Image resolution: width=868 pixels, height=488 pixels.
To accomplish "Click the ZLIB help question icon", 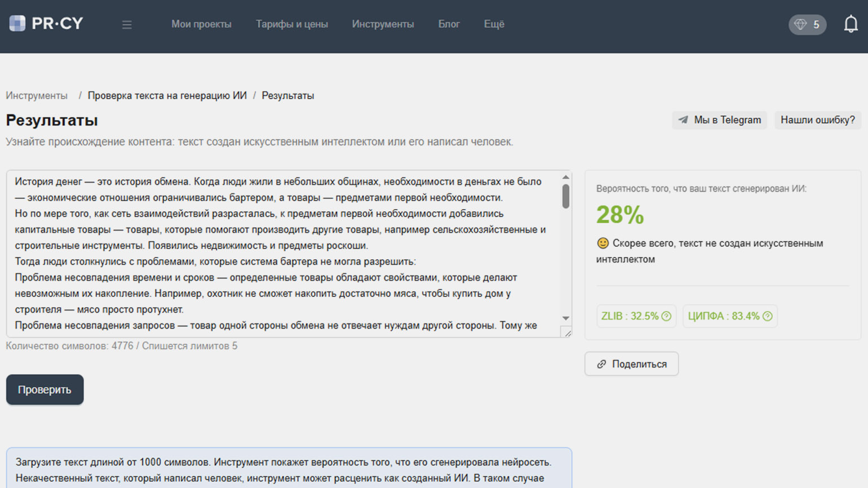I will [666, 316].
